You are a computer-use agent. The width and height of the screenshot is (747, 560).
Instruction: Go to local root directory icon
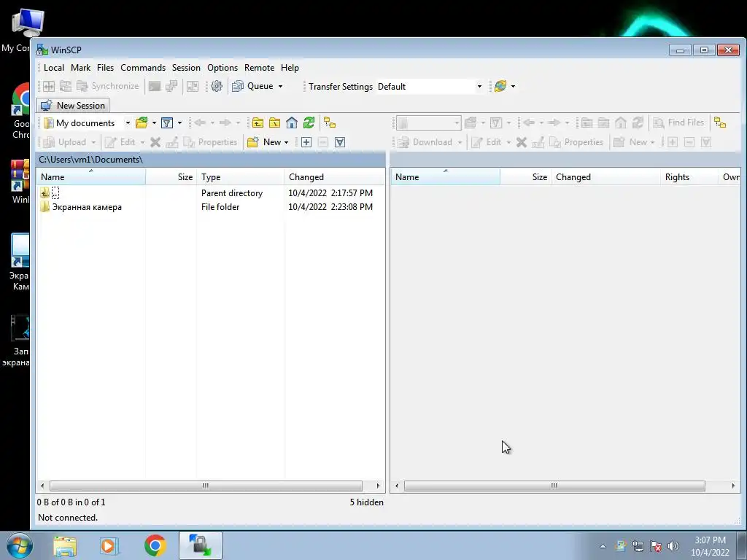(274, 122)
